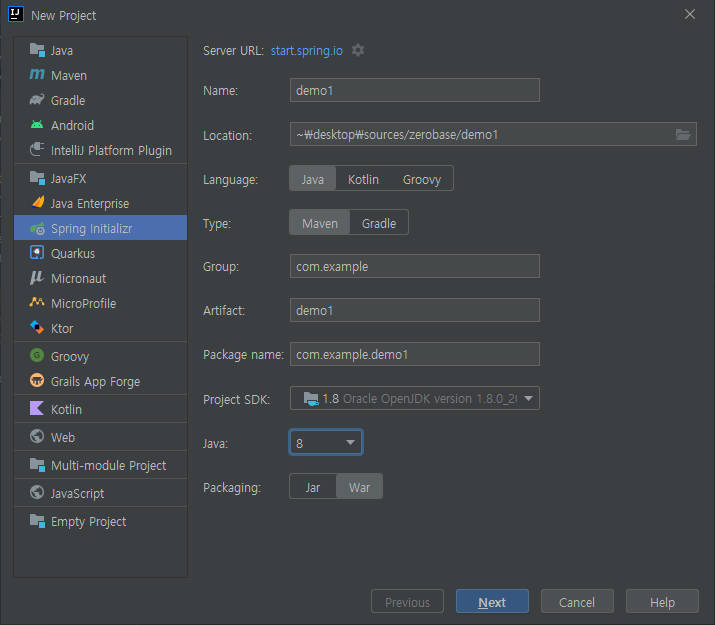Choose Gradle as build type

tap(379, 223)
